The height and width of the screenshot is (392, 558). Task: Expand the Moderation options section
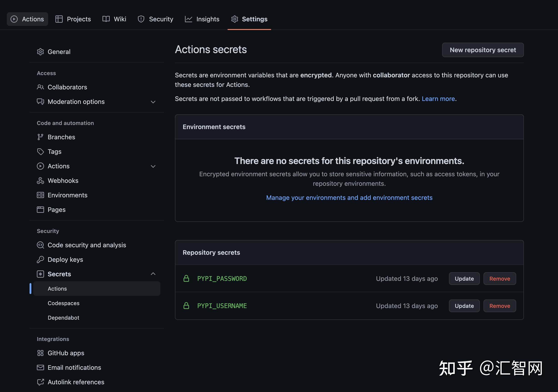click(153, 102)
